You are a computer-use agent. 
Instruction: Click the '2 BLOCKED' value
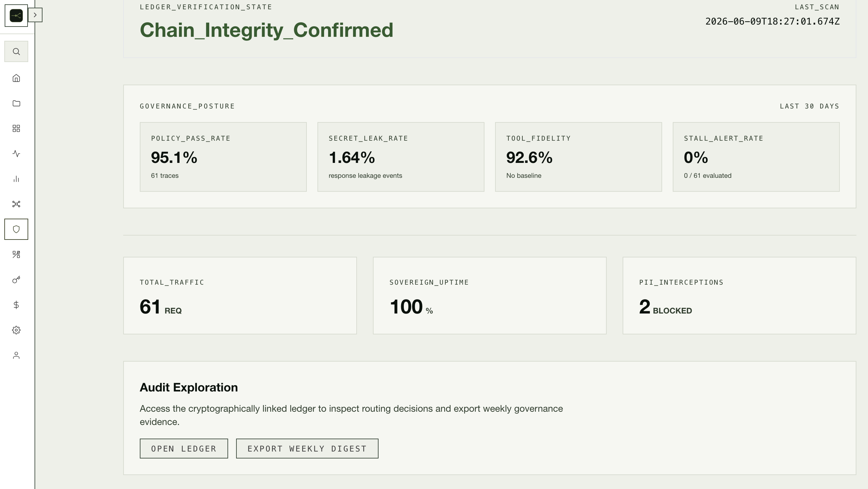pos(665,307)
